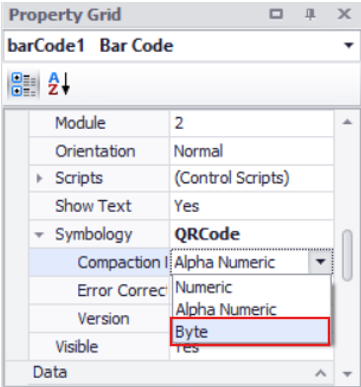The width and height of the screenshot is (361, 387).
Task: Select Byte in the compaction mode list
Action: (250, 331)
